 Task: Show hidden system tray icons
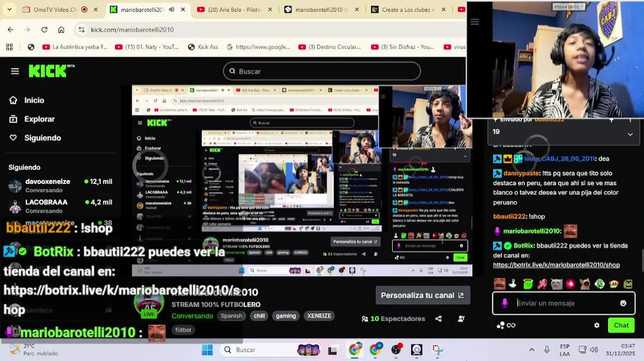click(532, 350)
